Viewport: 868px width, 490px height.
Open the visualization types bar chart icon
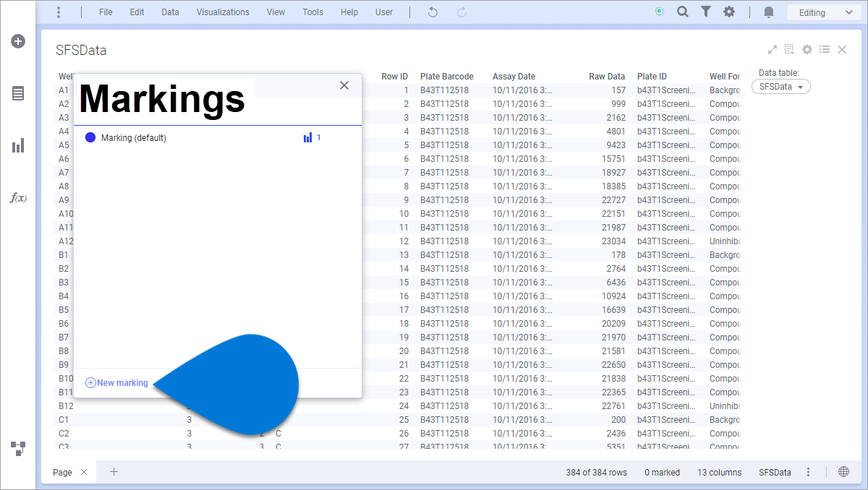[18, 146]
